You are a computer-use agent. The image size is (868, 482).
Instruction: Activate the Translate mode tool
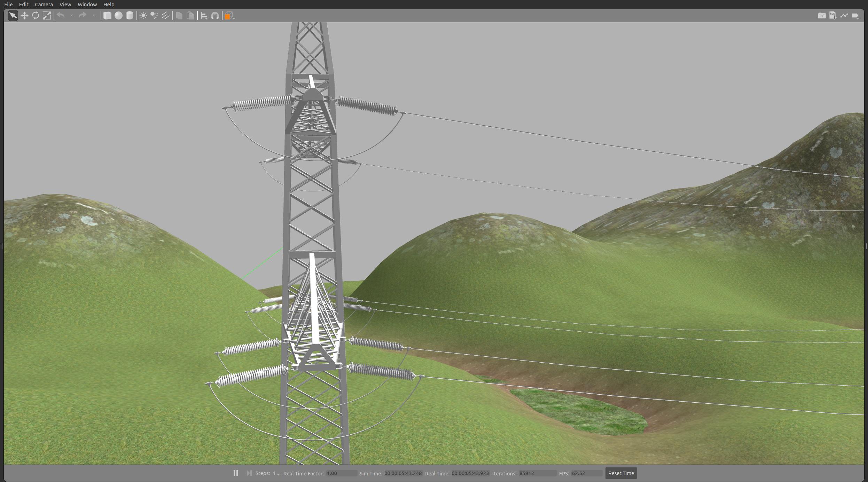[x=24, y=16]
